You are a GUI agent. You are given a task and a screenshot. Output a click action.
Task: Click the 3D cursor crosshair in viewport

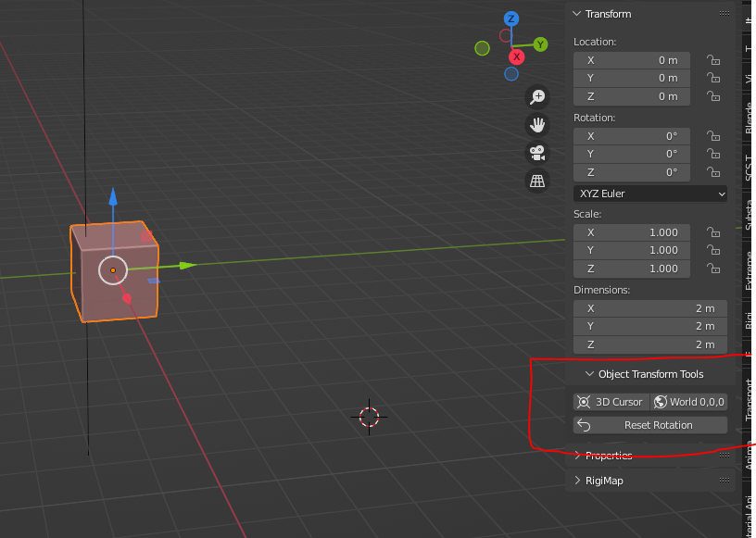tap(370, 417)
